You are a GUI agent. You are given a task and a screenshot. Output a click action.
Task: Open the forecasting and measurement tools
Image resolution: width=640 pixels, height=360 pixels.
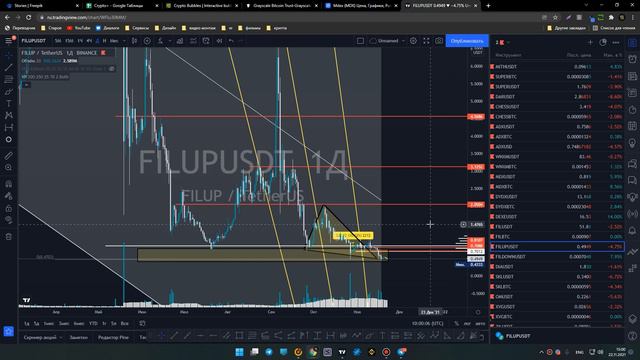pos(8,128)
